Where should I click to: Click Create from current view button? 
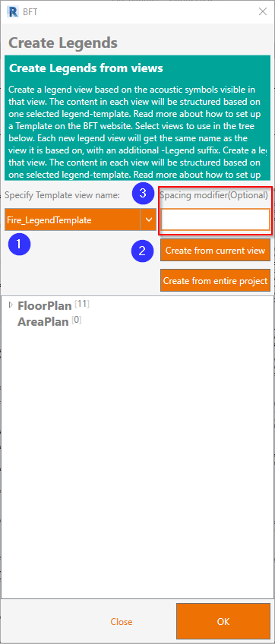[x=216, y=250]
